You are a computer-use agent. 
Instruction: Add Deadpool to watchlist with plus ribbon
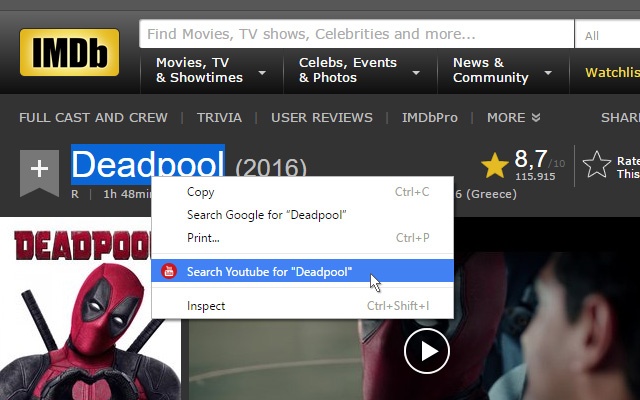point(39,171)
